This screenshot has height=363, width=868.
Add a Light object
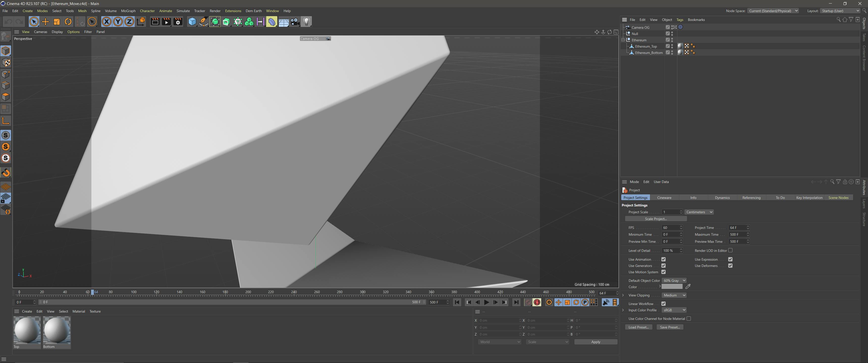(306, 22)
